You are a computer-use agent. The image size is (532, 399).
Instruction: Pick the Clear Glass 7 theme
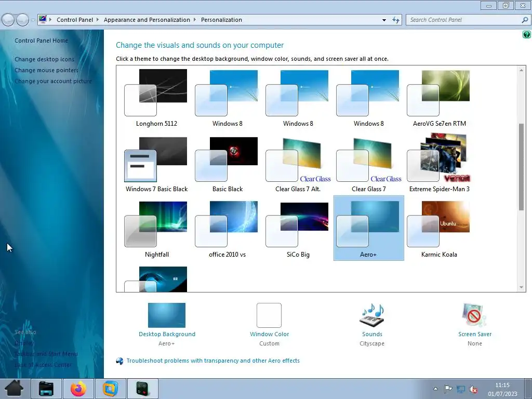coord(368,164)
